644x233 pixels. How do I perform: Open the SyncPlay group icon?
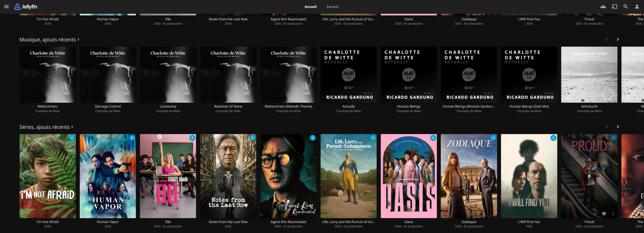coord(603,7)
